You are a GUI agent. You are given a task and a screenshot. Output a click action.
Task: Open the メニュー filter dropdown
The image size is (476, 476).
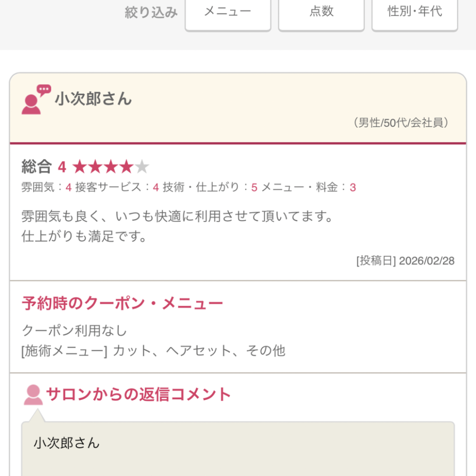click(x=228, y=12)
